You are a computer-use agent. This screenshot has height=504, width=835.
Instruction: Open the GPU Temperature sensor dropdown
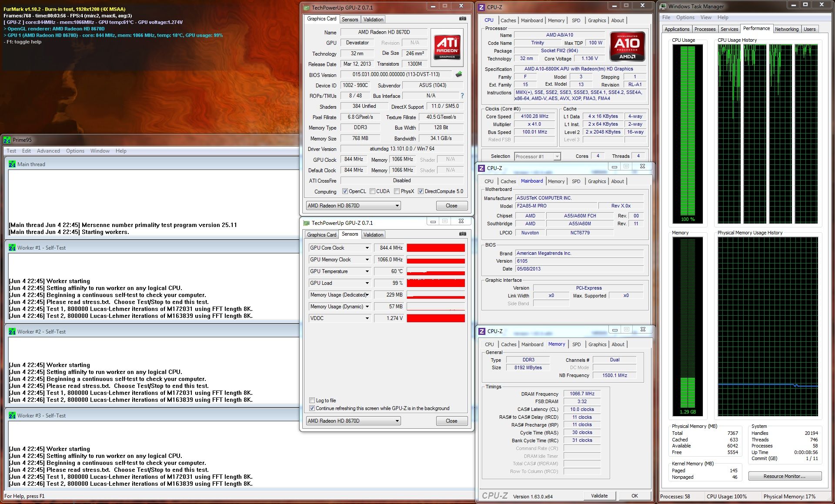tap(367, 271)
